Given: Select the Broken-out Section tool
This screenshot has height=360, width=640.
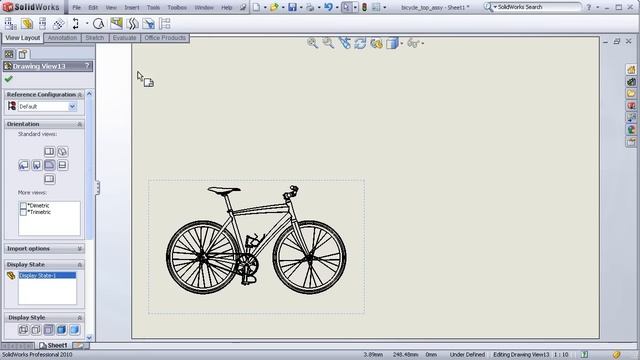Looking at the screenshot, I should coord(116,23).
